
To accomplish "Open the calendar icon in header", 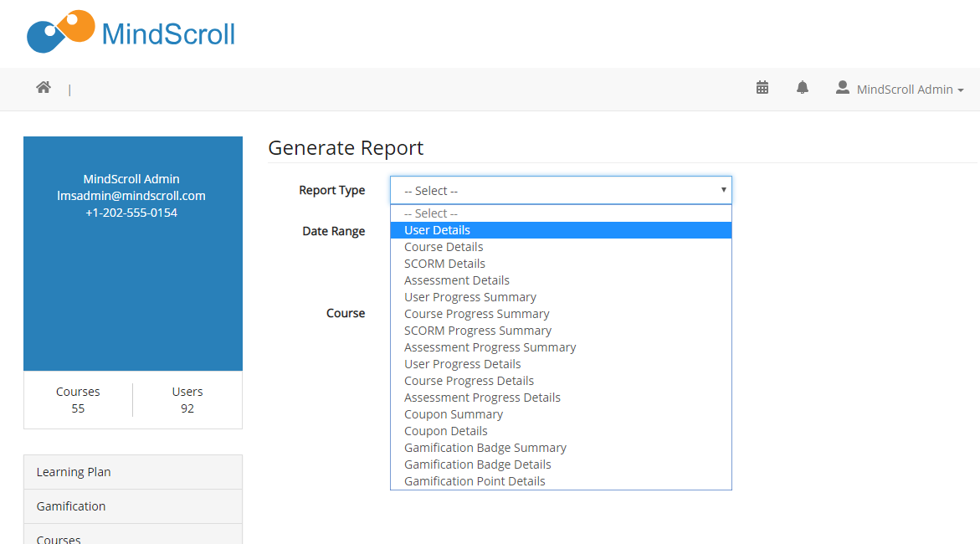I will (x=762, y=88).
